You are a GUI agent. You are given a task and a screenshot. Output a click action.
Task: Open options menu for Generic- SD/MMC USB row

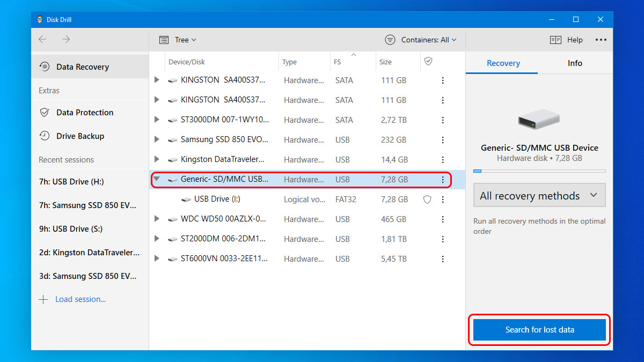443,180
